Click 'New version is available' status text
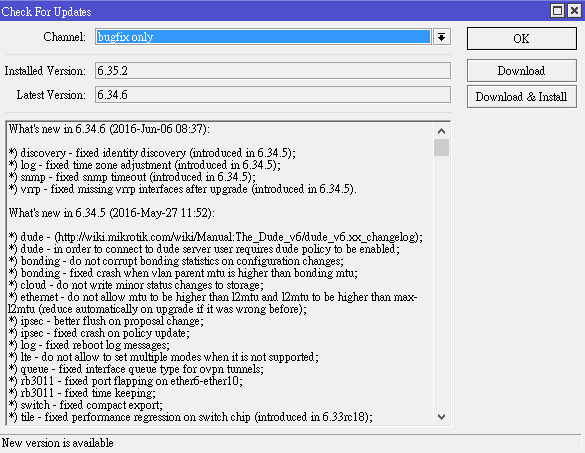 coord(57,443)
